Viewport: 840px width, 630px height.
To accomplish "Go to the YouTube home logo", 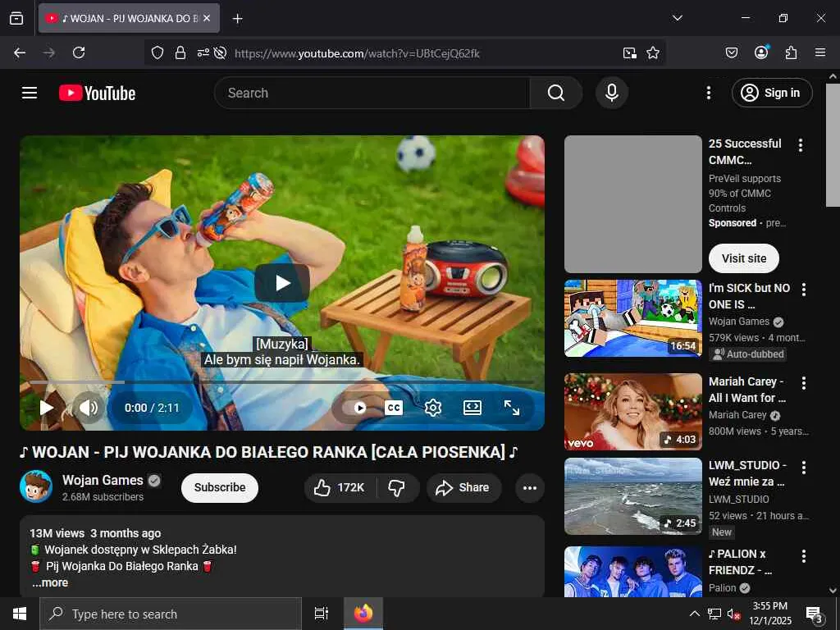I will point(97,93).
